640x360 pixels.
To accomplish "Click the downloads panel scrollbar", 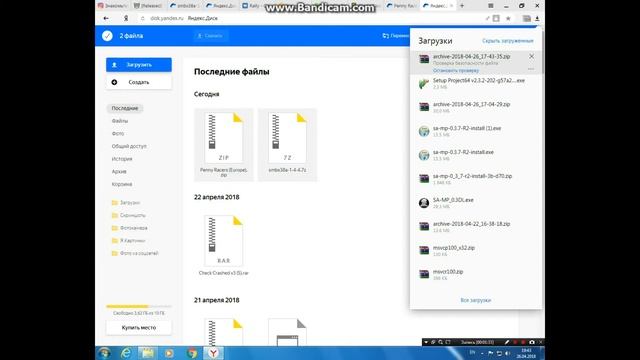I will pos(543,51).
